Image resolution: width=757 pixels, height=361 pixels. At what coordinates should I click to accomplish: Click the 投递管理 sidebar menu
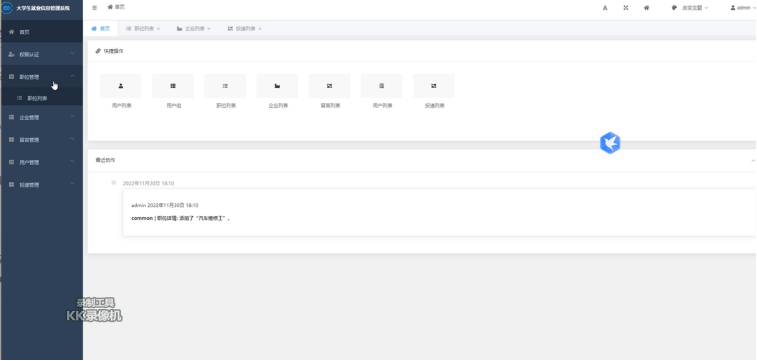(42, 184)
